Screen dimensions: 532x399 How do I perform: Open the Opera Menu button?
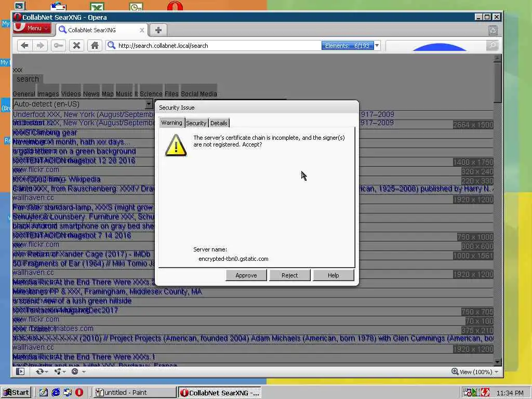tap(32, 28)
